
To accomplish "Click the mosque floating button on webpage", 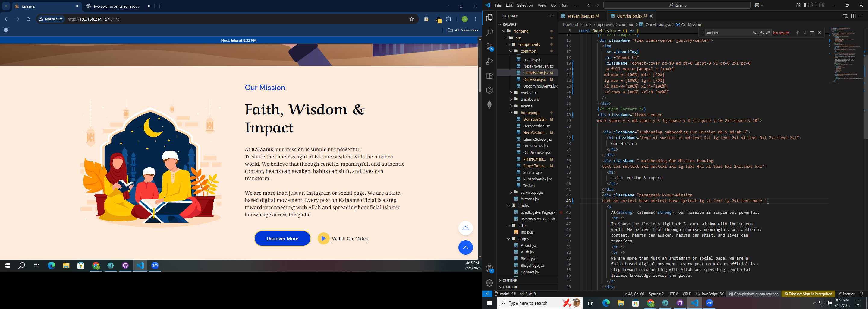I will 465,228.
